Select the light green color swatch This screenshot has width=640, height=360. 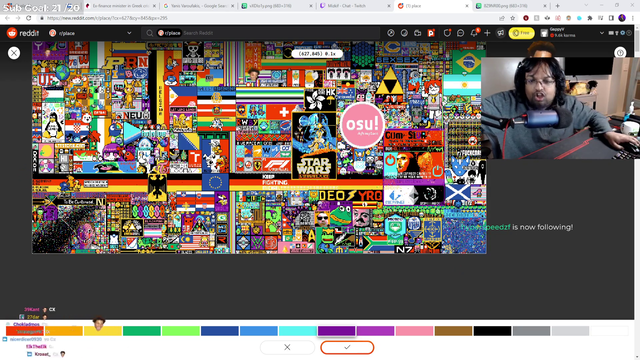click(181, 331)
